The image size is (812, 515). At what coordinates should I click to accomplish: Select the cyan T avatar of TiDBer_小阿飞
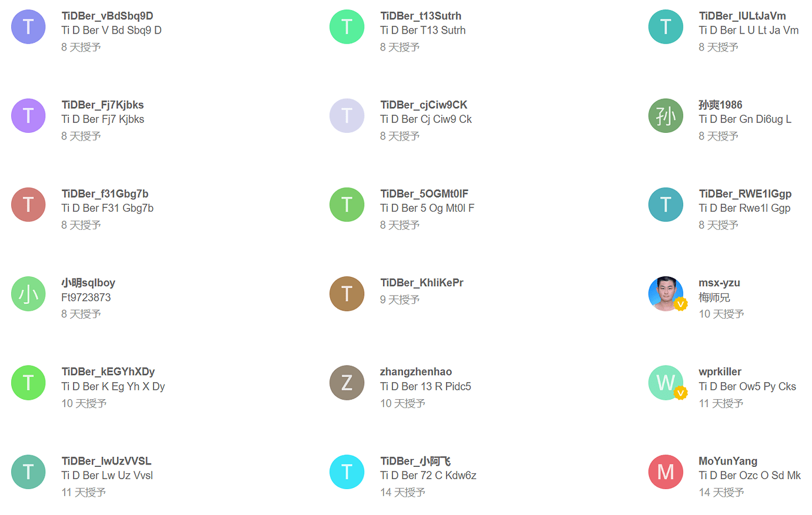pyautogui.click(x=347, y=472)
